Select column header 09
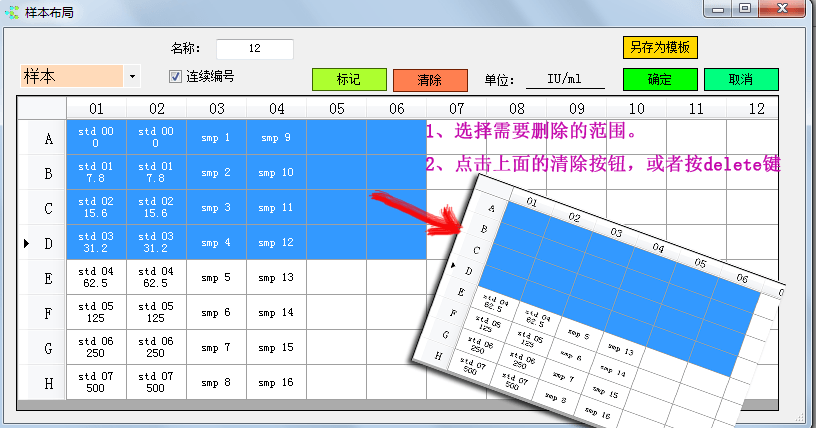Image resolution: width=816 pixels, height=428 pixels. pyautogui.click(x=577, y=109)
